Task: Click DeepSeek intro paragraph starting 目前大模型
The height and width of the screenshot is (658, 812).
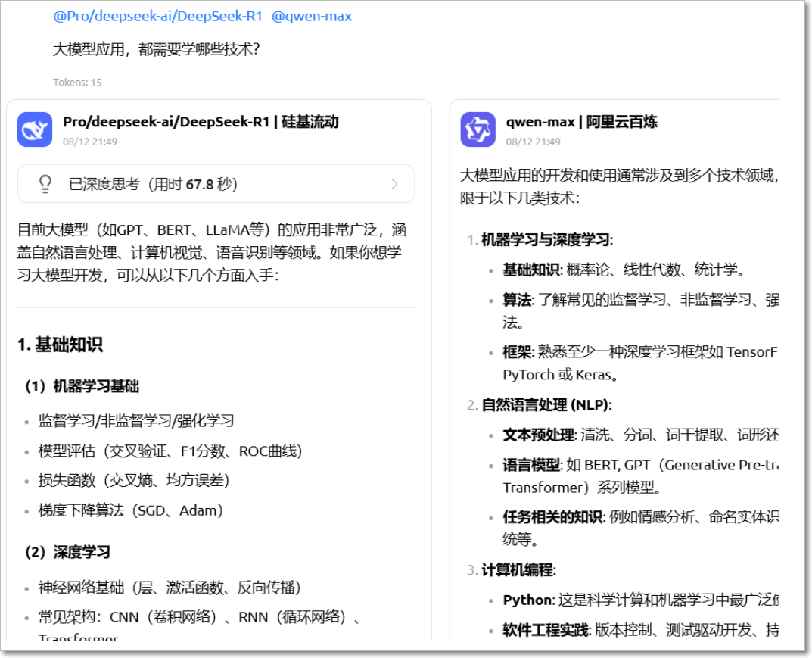Action: [x=213, y=252]
